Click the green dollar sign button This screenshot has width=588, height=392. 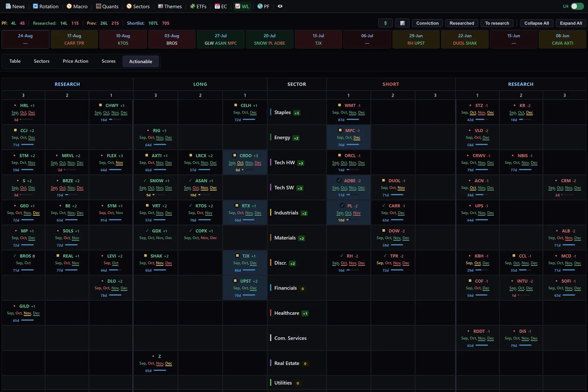point(386,23)
